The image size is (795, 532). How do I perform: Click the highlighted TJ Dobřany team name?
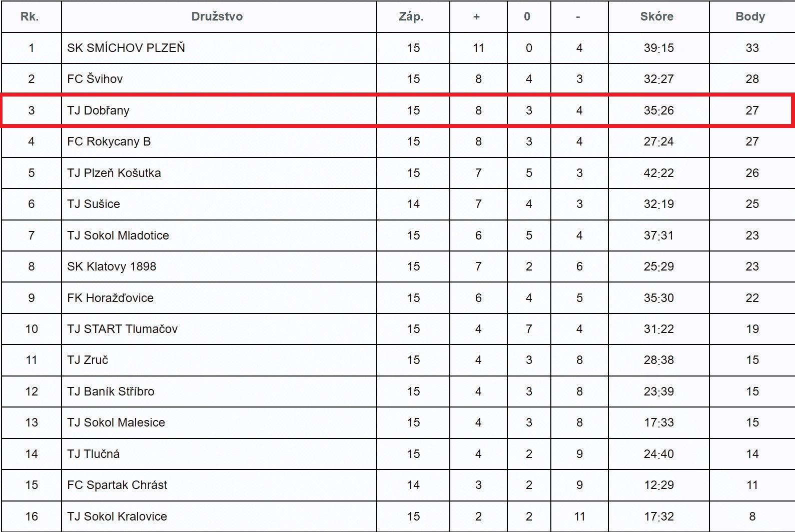99,110
